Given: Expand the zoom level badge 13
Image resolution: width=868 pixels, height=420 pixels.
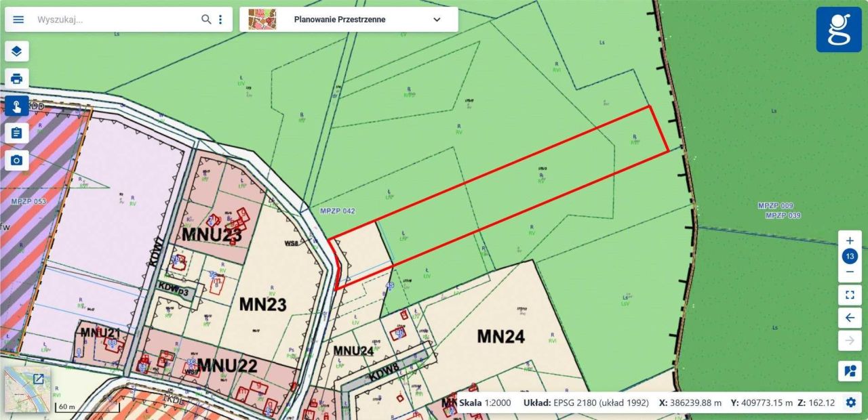Looking at the screenshot, I should coord(849,256).
